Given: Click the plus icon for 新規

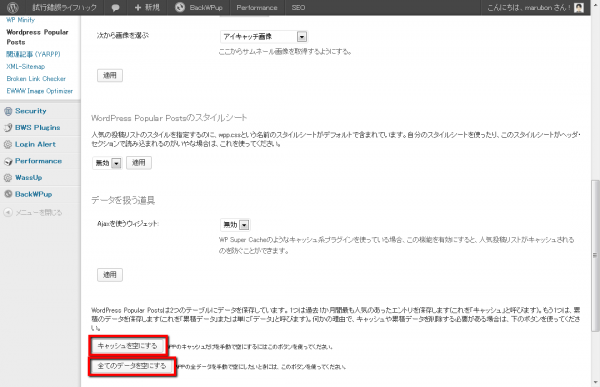Looking at the screenshot, I should (x=138, y=7).
